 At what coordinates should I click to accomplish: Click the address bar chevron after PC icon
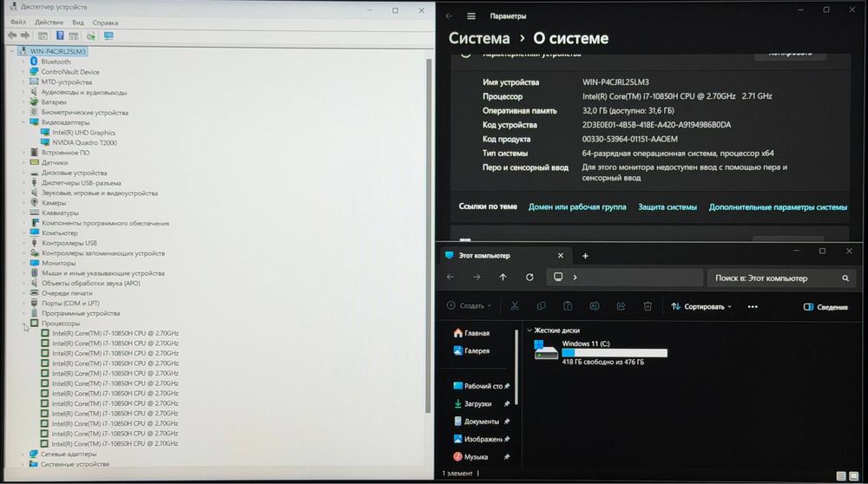pos(575,277)
